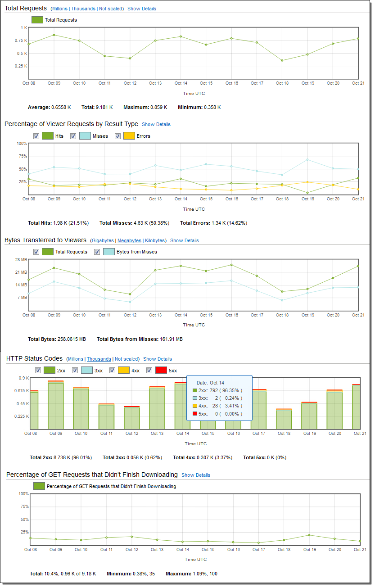Disable the 5xx status code checkbox
The image size is (375, 588).
[149, 371]
